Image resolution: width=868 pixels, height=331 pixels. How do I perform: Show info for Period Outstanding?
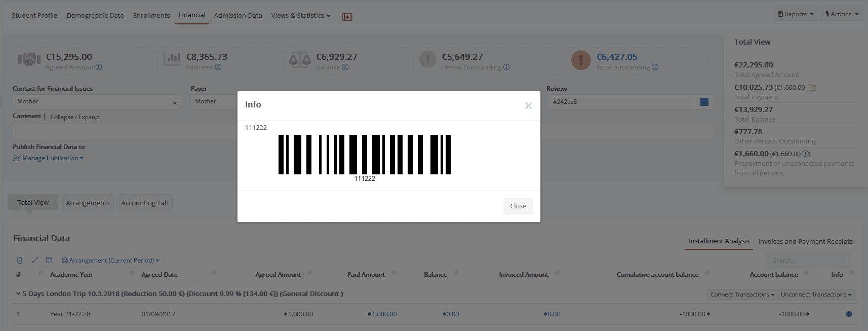(506, 67)
